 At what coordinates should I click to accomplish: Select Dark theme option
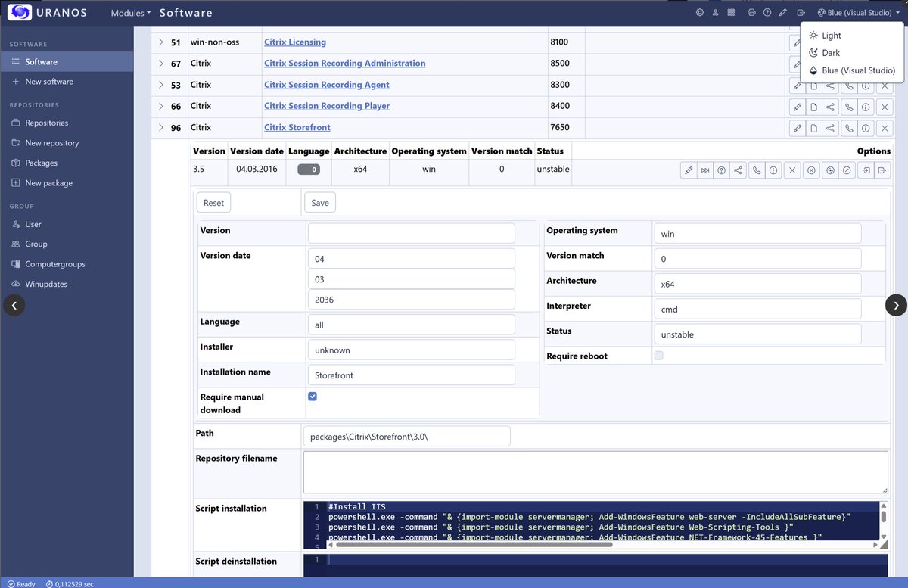852,53
